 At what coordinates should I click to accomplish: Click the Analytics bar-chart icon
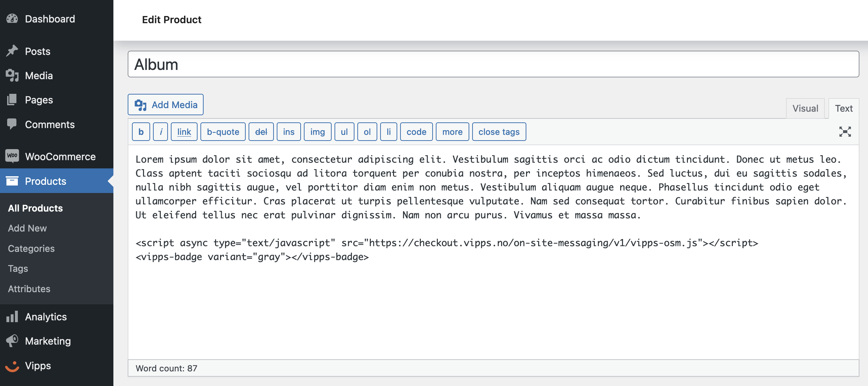[x=12, y=317]
